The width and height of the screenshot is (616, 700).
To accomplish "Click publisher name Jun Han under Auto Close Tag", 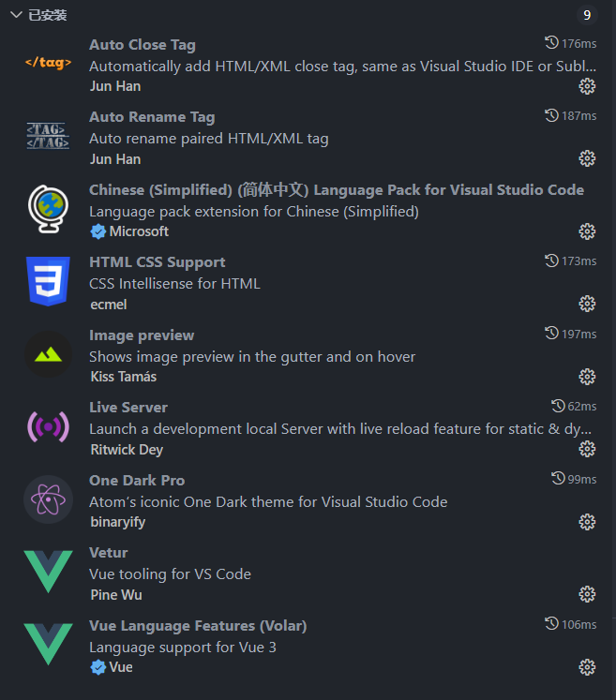I will pos(115,86).
